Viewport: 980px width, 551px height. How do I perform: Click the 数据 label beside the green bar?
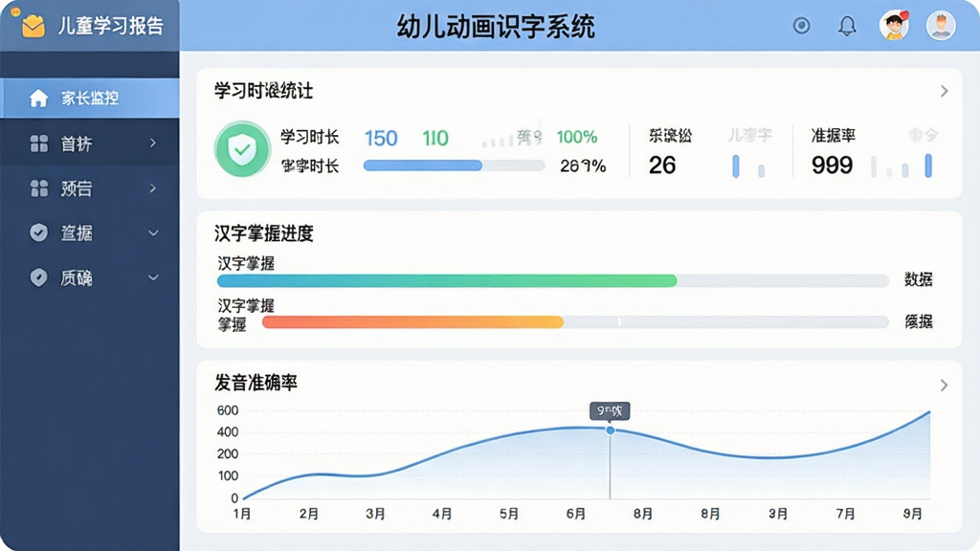pyautogui.click(x=918, y=279)
